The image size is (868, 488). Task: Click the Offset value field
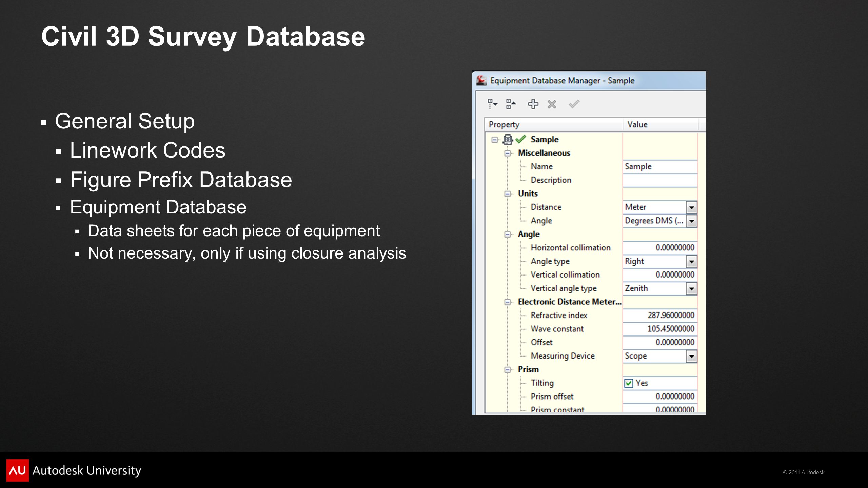pos(660,343)
